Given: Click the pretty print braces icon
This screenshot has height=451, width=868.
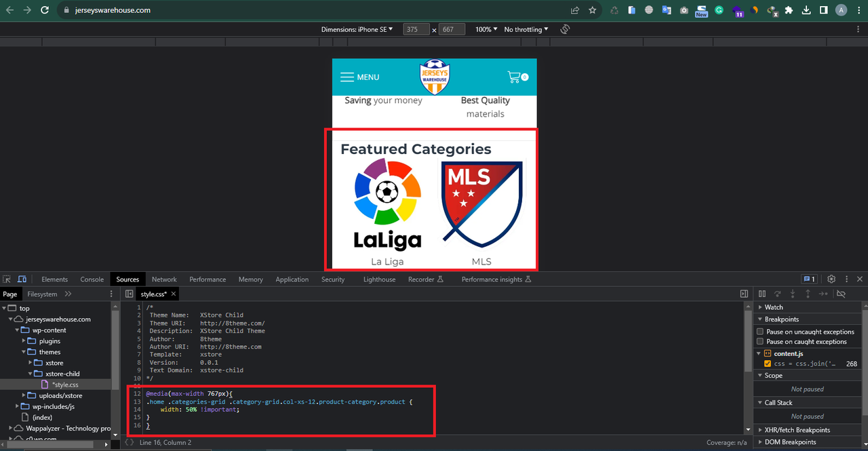Looking at the screenshot, I should pos(129,442).
